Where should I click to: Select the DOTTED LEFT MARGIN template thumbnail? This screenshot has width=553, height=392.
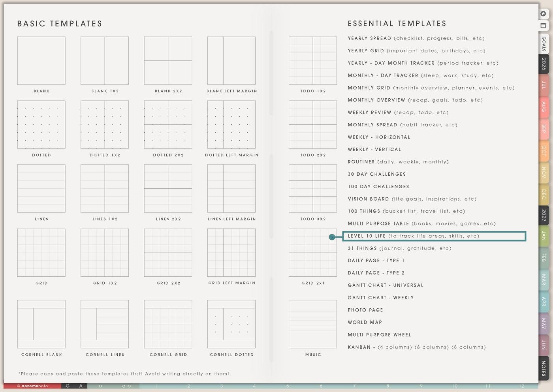point(231,125)
